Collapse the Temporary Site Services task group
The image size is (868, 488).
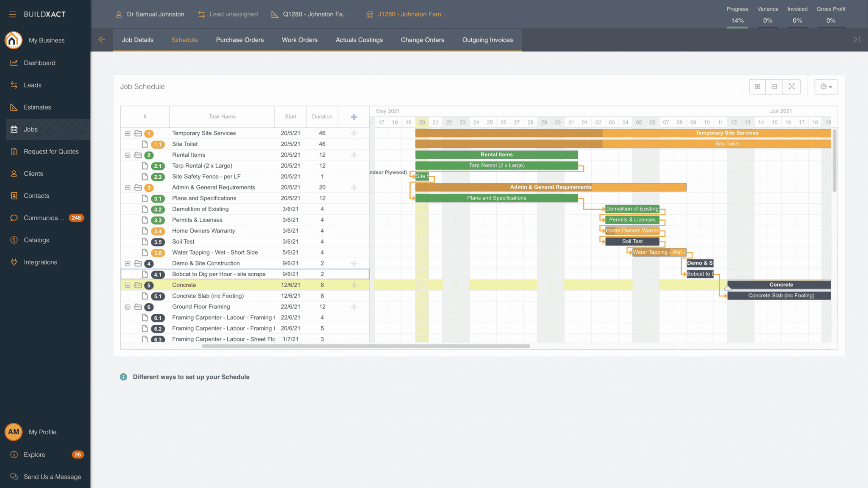[128, 133]
